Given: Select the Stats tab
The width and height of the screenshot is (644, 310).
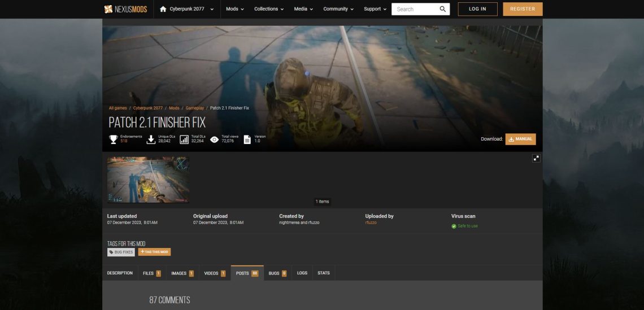Looking at the screenshot, I should pyautogui.click(x=323, y=273).
